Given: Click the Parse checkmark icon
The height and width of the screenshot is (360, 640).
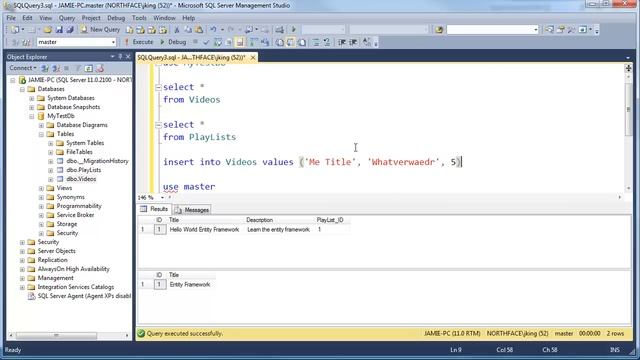Looking at the screenshot, I should point(206,42).
